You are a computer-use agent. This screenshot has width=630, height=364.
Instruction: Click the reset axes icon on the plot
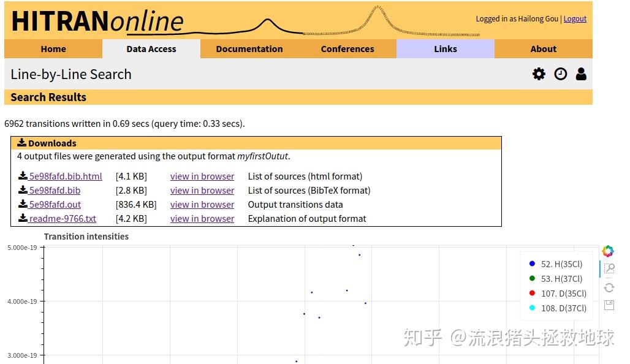[609, 287]
